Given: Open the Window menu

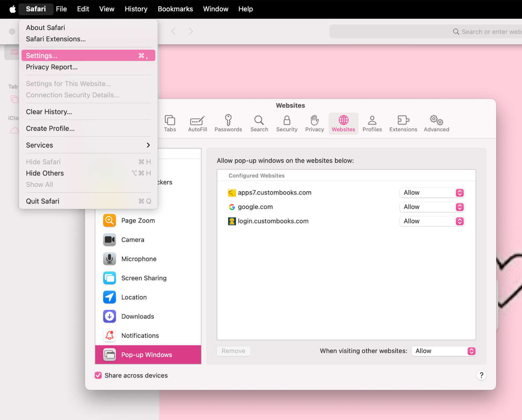Looking at the screenshot, I should (216, 9).
